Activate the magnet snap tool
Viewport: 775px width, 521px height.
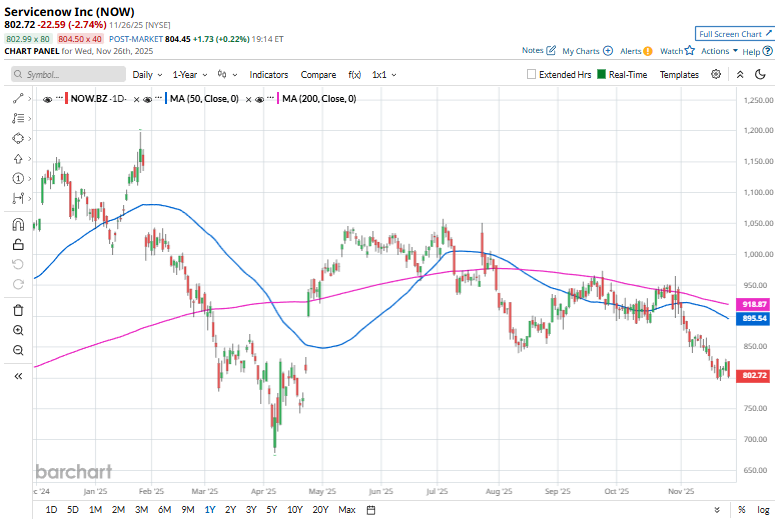pyautogui.click(x=18, y=224)
